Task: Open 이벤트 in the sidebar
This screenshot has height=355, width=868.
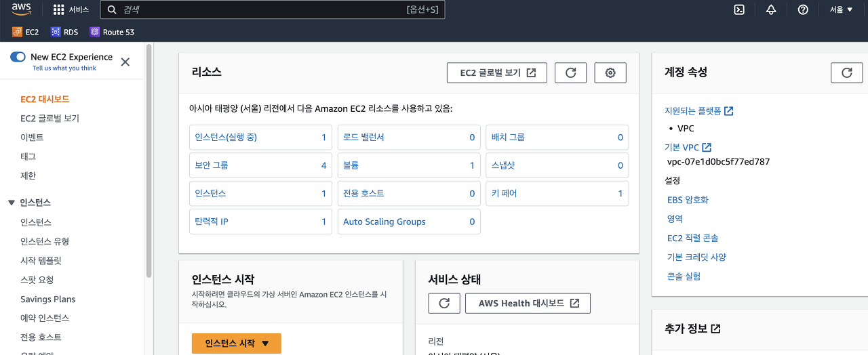Action: click(32, 137)
